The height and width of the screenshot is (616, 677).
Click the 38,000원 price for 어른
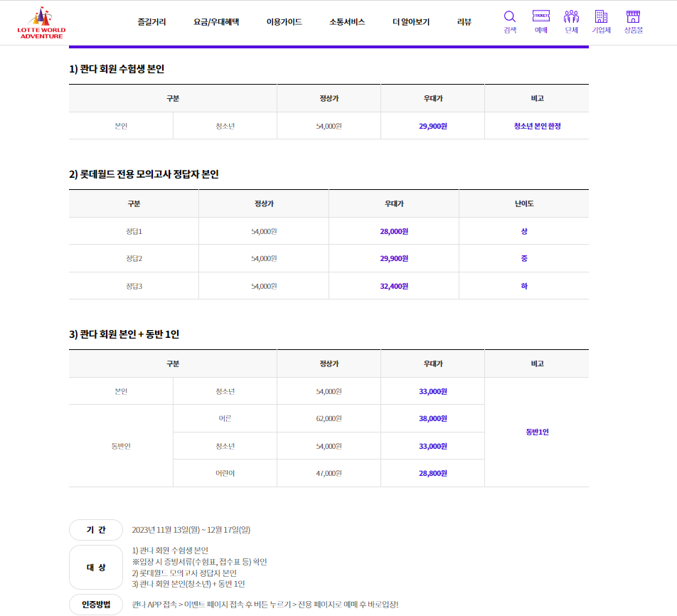(432, 418)
